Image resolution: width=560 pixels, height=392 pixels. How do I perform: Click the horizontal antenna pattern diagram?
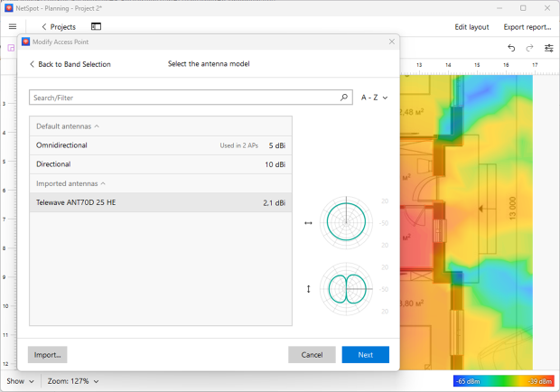(348, 221)
